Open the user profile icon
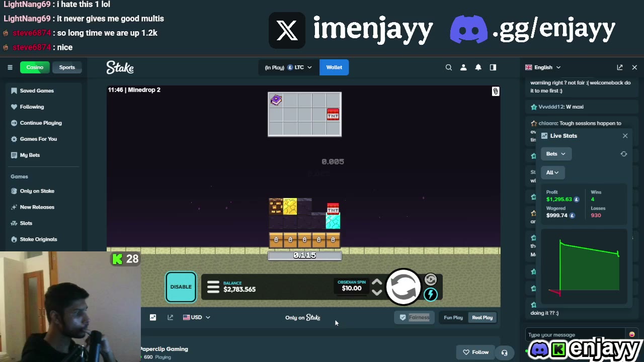 pyautogui.click(x=463, y=67)
